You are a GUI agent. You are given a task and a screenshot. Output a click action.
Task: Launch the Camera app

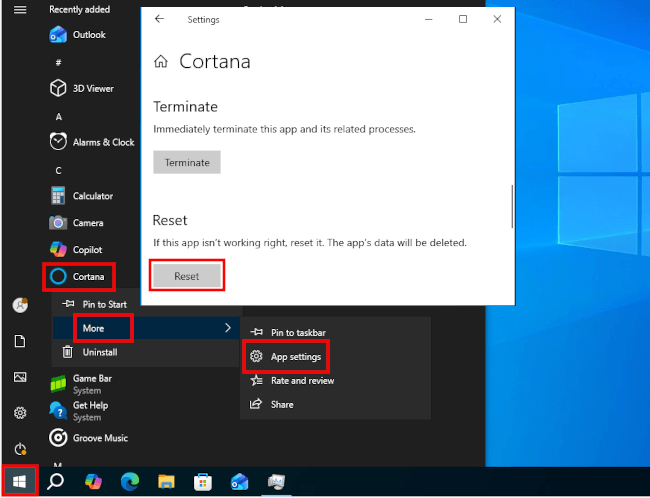[x=76, y=223]
